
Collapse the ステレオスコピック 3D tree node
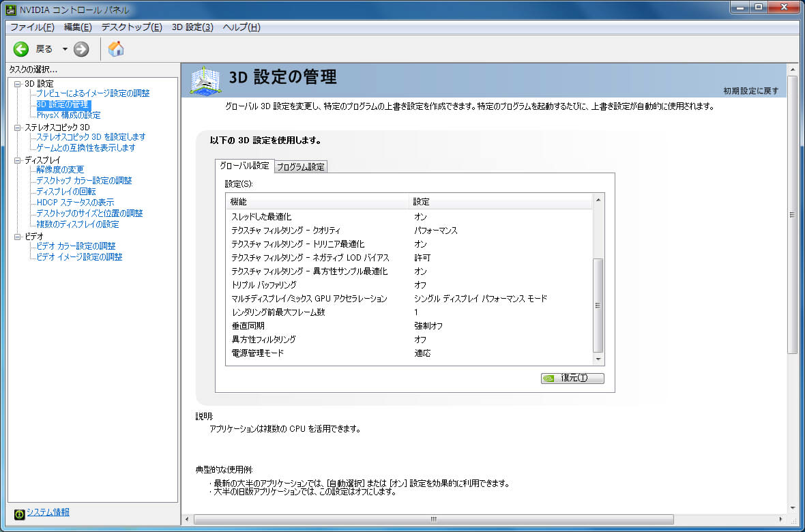pyautogui.click(x=18, y=128)
